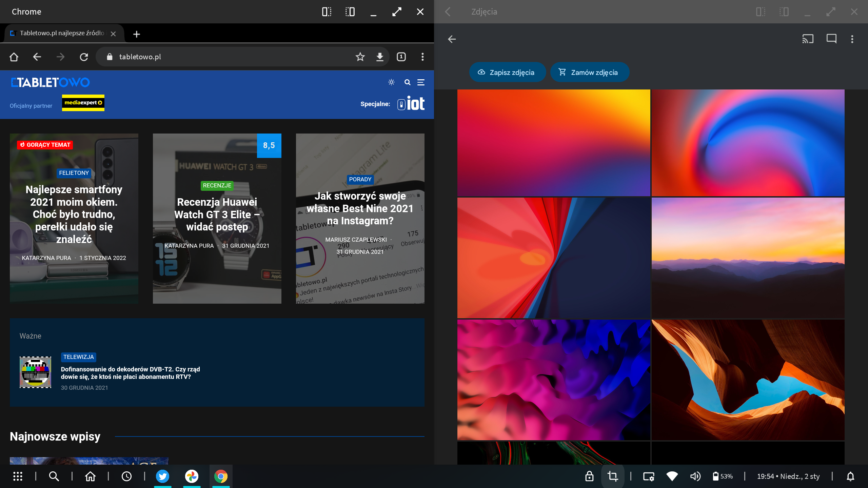The width and height of the screenshot is (868, 488).
Task: Bookmark page with star icon
Action: coord(360,57)
